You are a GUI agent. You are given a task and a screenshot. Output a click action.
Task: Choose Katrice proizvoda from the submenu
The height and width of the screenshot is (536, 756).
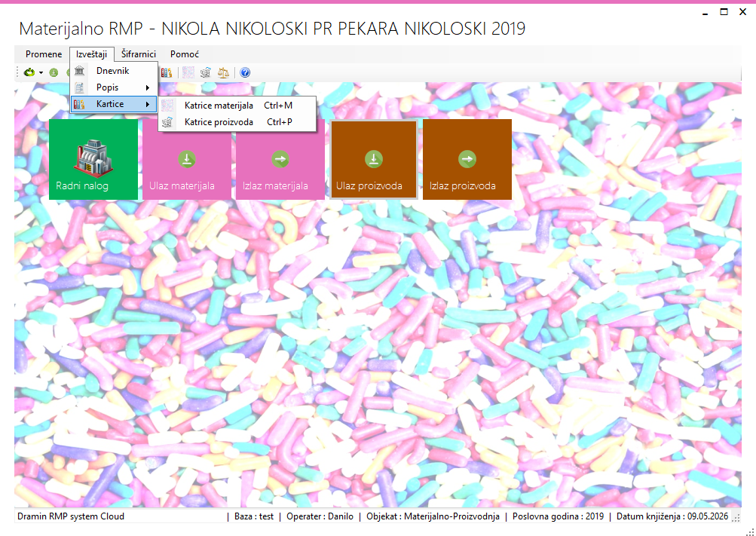[238, 122]
